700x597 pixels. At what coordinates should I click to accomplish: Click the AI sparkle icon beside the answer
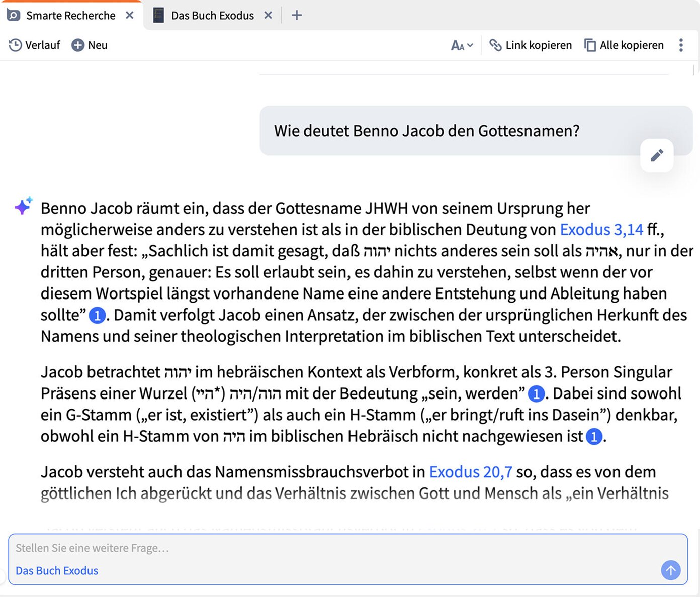coord(23,206)
